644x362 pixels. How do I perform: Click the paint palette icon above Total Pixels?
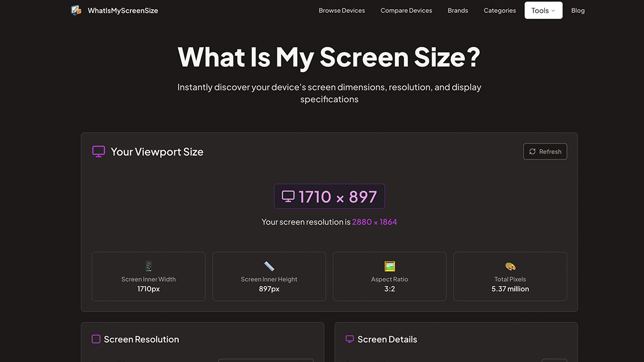pos(510,266)
